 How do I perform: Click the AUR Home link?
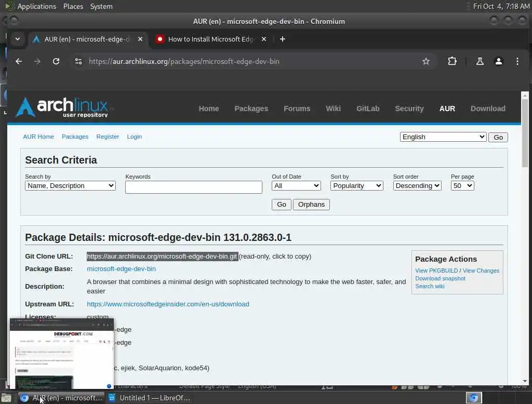click(38, 137)
